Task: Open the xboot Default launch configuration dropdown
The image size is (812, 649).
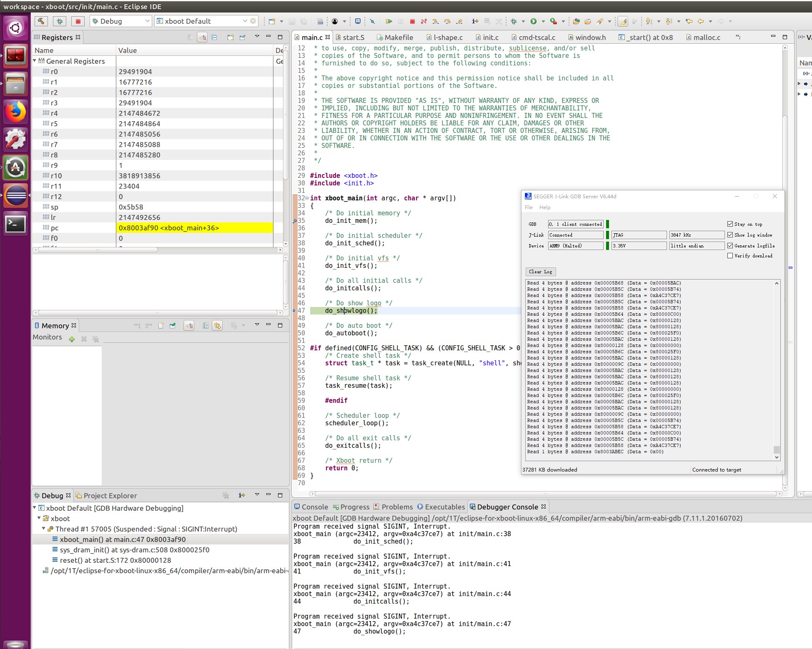Action: (202, 21)
